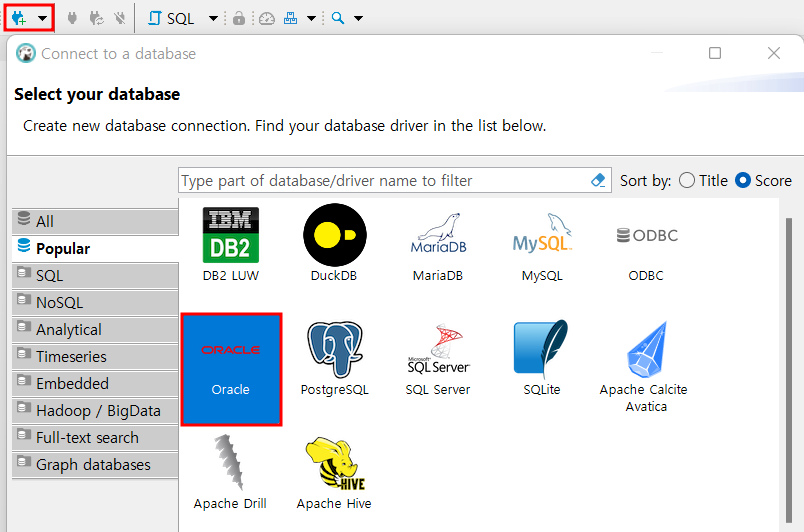Select the Hadoop / BigData category
Viewport: 804px width, 532px height.
point(95,411)
